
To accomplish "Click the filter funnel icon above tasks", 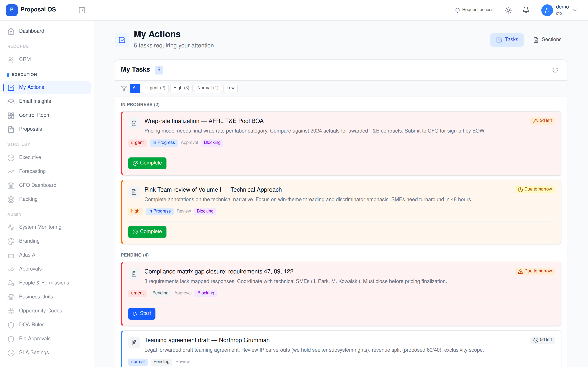I will pos(124,88).
